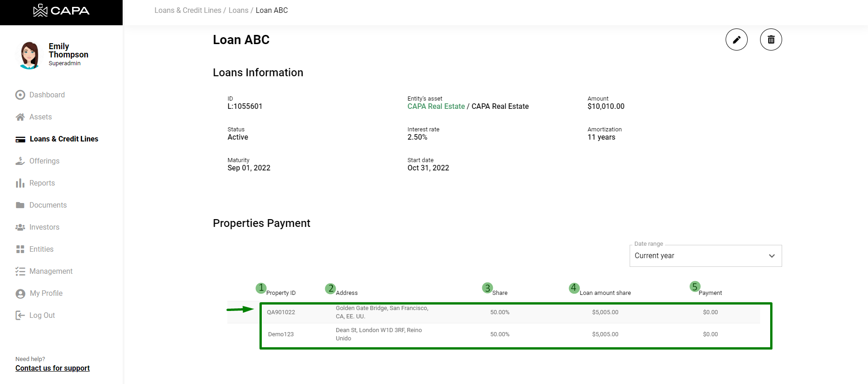The image size is (868, 384).
Task: Click loan ID value L:1055601
Action: [245, 107]
